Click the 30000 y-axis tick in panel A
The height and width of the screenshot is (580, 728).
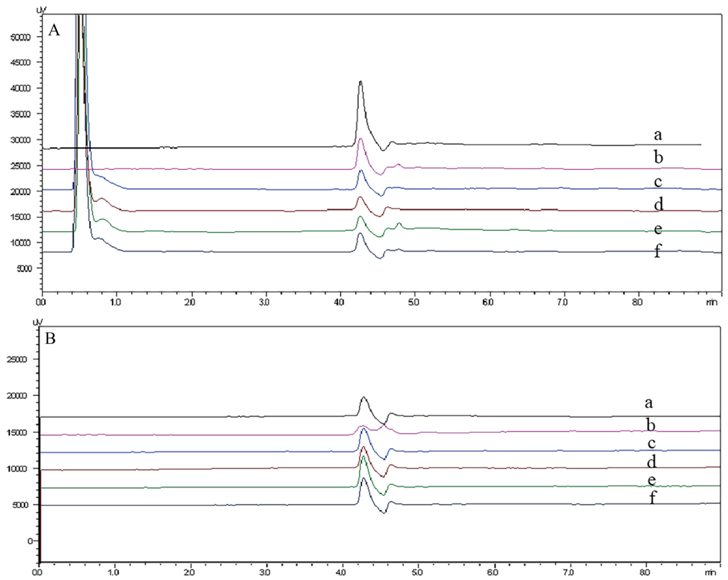(x=21, y=140)
